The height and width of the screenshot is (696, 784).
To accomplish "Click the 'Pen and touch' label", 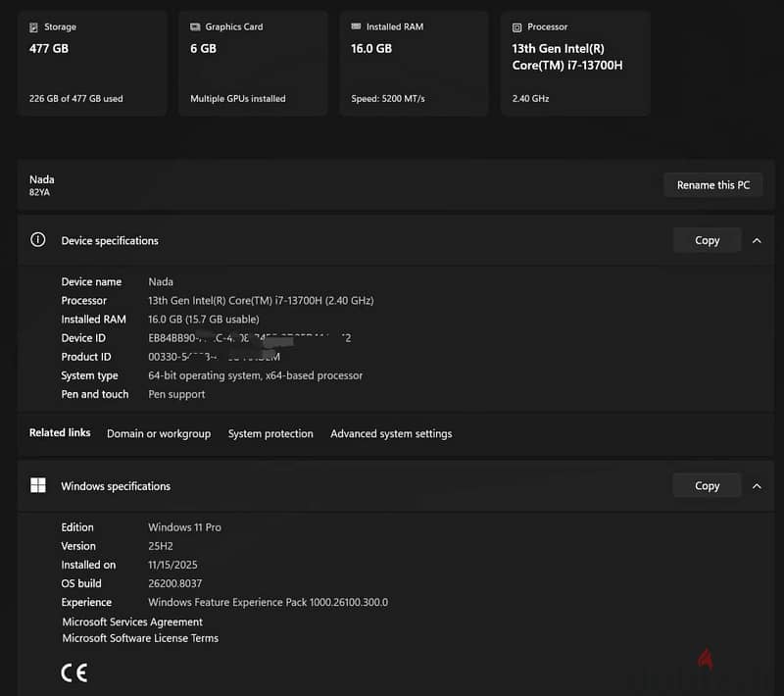I will [95, 394].
